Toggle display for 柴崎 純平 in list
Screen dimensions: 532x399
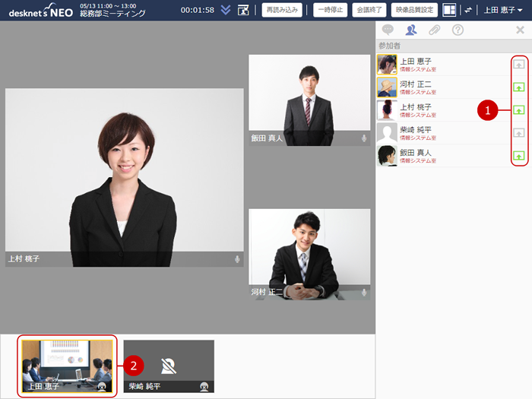519,133
